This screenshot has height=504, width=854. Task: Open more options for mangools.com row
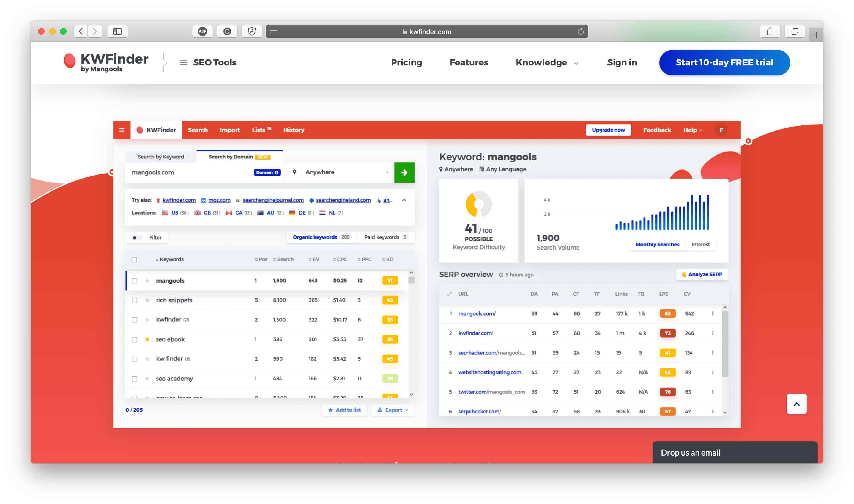point(712,313)
